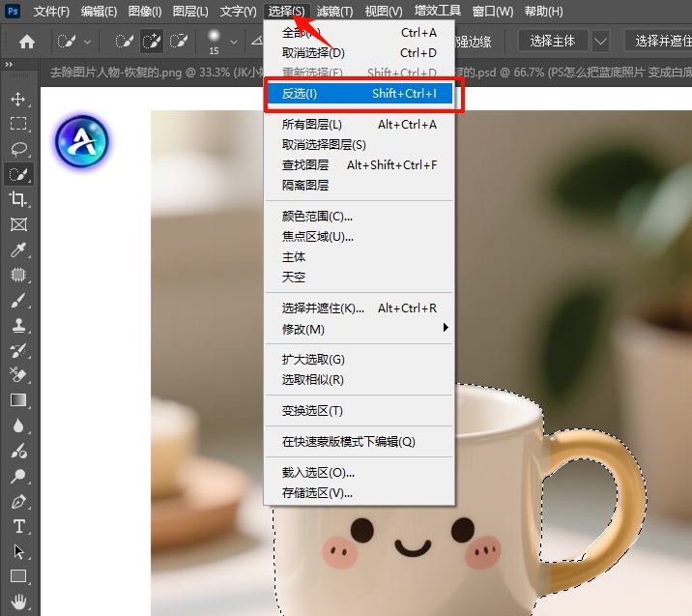
Task: Click the Select Subject button
Action: click(553, 42)
